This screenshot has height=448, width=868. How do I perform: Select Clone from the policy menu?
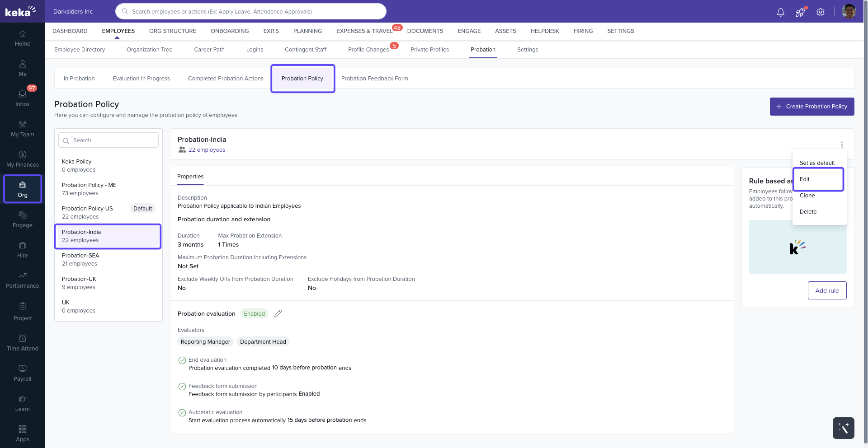807,196
